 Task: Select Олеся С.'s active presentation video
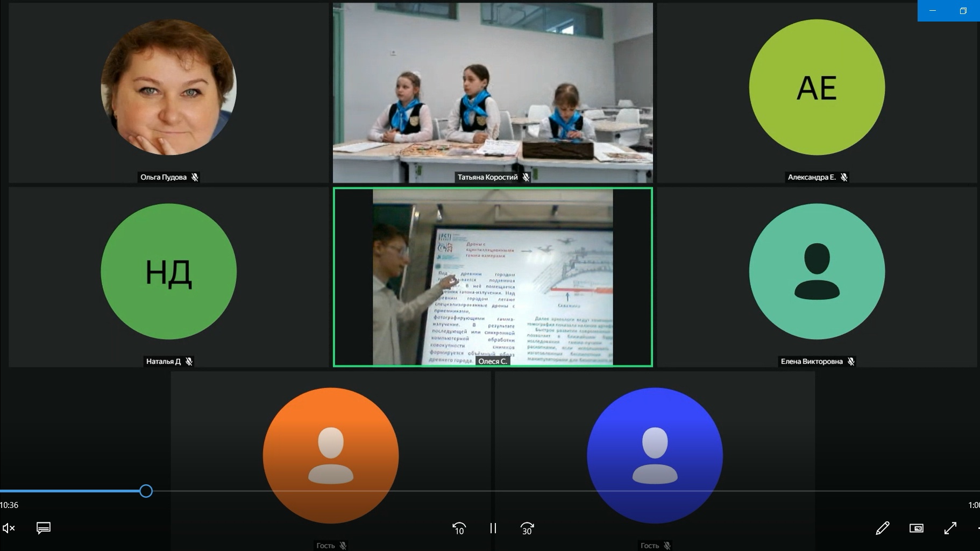[x=493, y=276]
